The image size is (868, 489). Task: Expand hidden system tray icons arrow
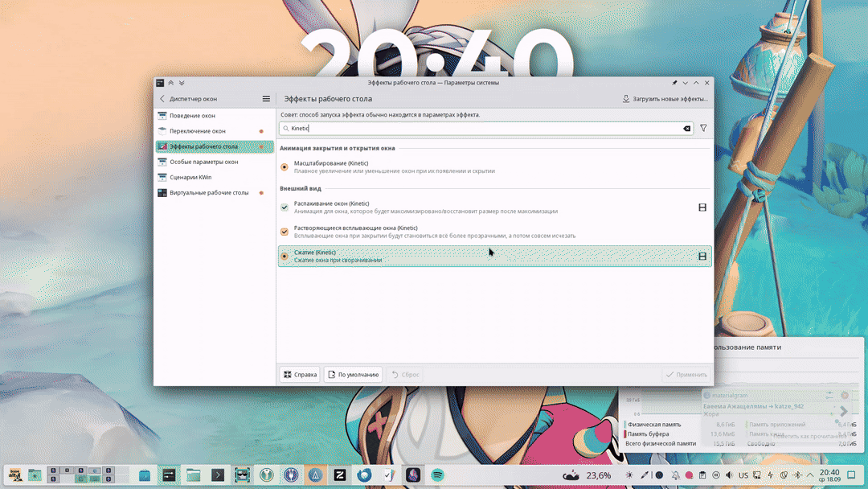(809, 475)
